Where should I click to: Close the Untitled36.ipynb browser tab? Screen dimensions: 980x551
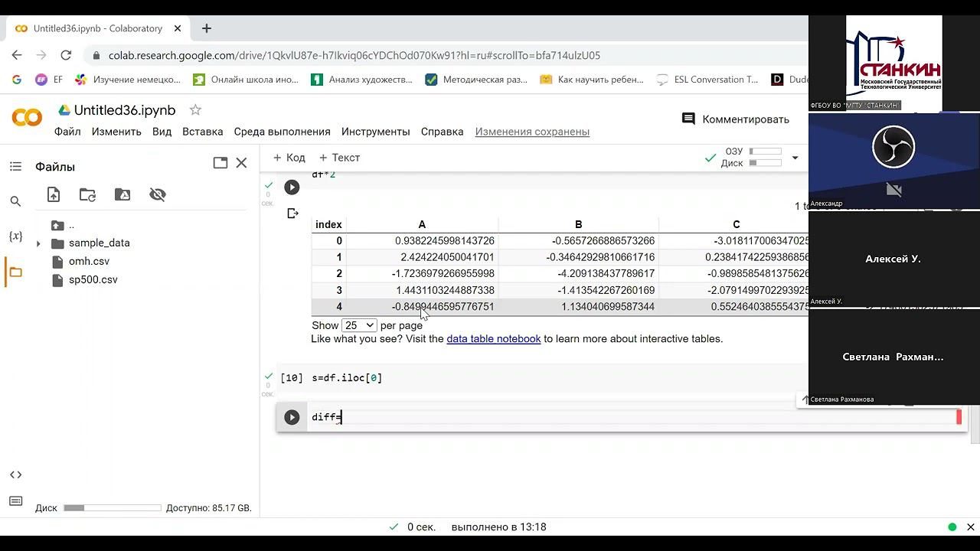(x=178, y=28)
